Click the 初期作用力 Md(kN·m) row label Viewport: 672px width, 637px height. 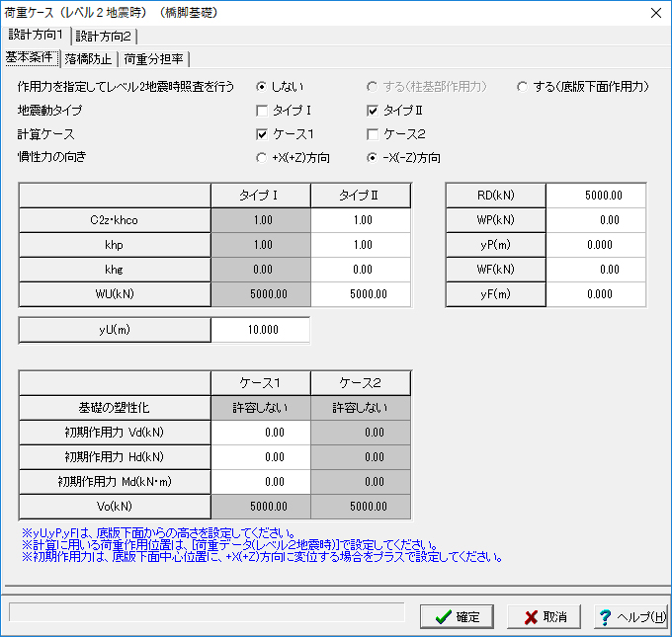pyautogui.click(x=115, y=482)
